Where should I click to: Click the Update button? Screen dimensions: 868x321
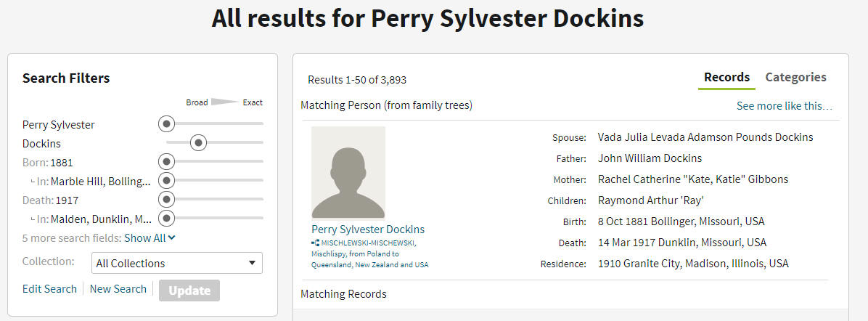click(x=189, y=290)
